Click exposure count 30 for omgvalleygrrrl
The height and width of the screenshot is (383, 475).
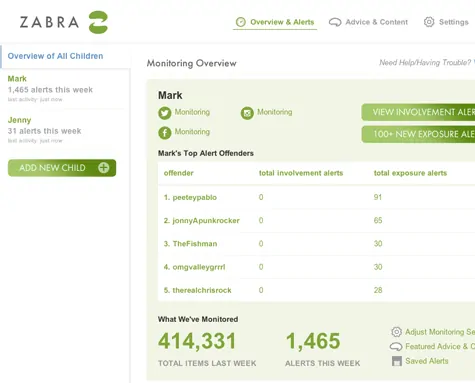pyautogui.click(x=378, y=267)
